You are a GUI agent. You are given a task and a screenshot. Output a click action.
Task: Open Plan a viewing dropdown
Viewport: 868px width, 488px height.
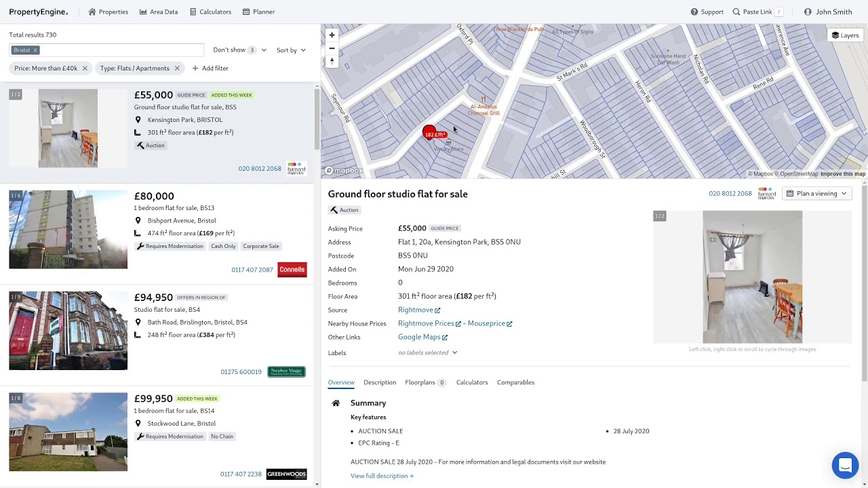coord(816,194)
